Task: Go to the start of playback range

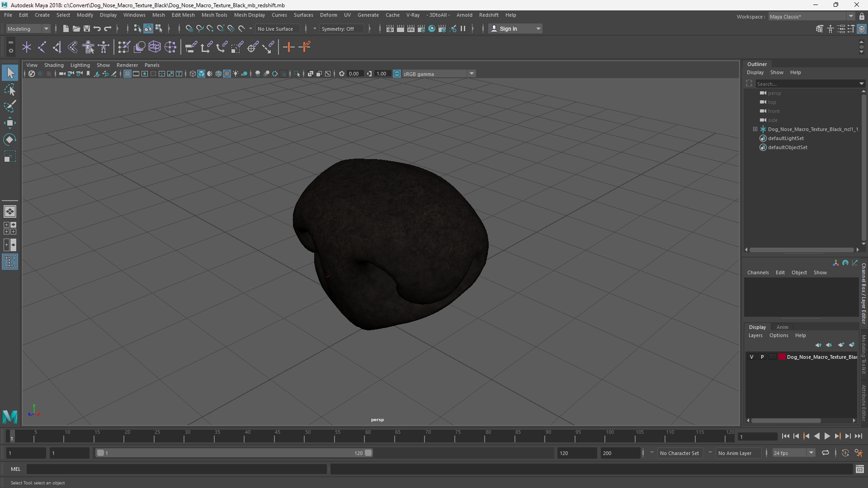Action: tap(785, 436)
